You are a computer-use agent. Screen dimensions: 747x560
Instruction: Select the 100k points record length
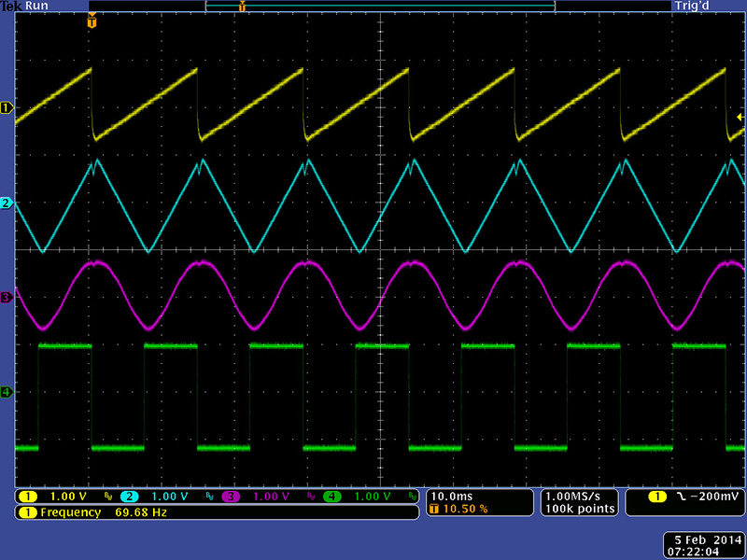[580, 510]
